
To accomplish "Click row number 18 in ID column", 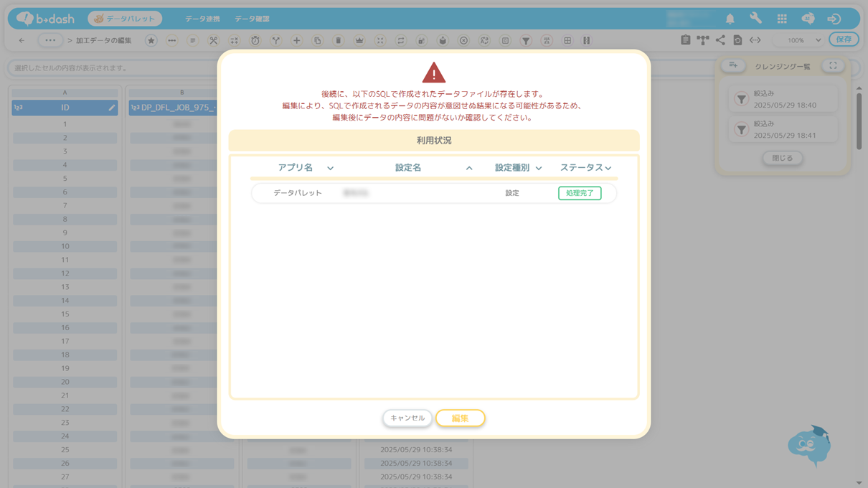I will click(x=65, y=355).
